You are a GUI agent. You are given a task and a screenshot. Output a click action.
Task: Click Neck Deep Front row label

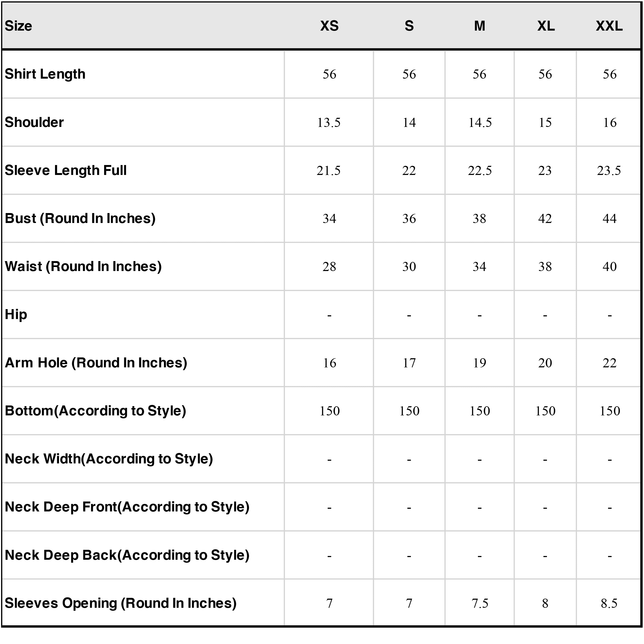pyautogui.click(x=127, y=507)
